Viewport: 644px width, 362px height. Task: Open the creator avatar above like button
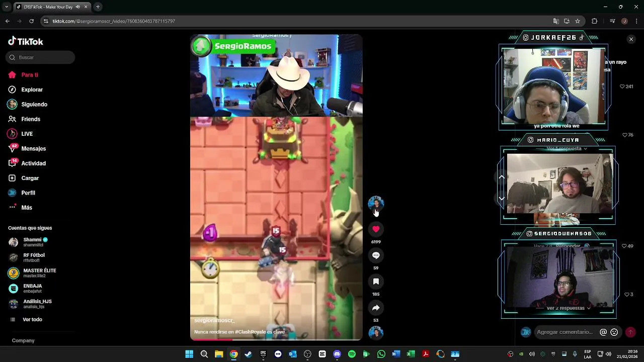click(x=376, y=203)
